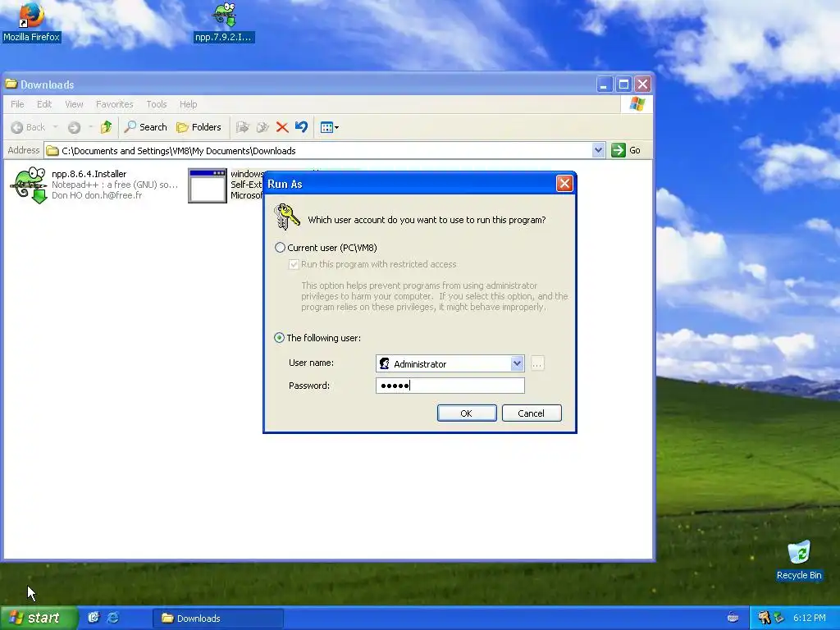Screen dimensions: 840x630
Task: Select the Current user (PC\VM8) option
Action: point(280,248)
